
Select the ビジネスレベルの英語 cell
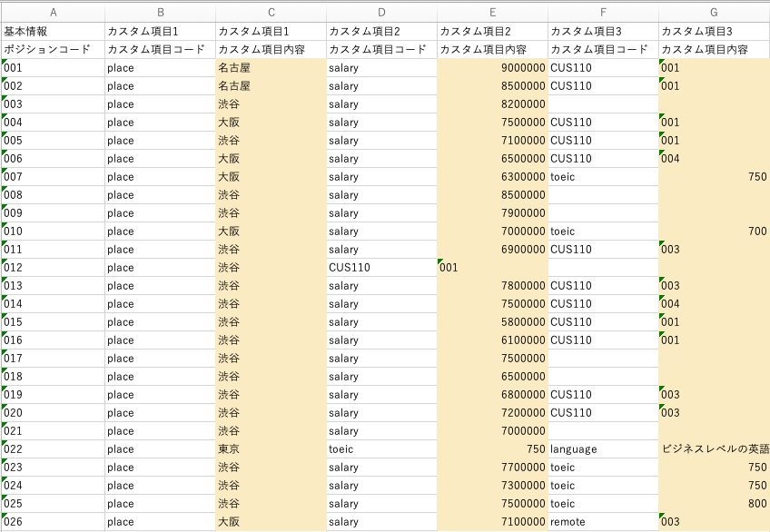714,449
